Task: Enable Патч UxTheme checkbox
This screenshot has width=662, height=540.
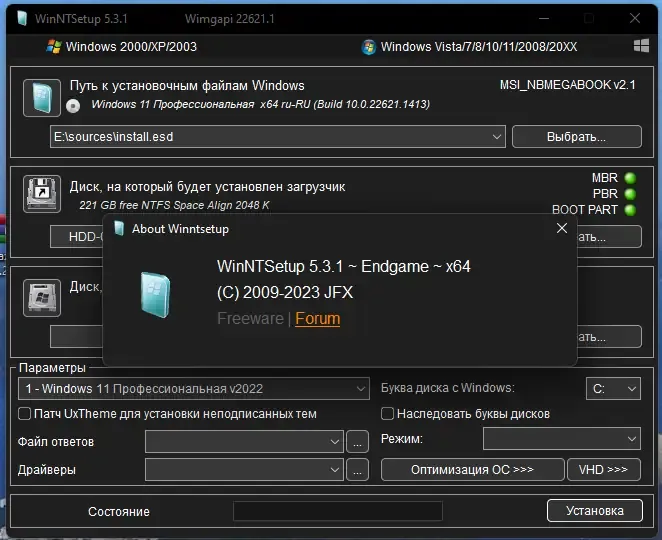Action: (24, 414)
